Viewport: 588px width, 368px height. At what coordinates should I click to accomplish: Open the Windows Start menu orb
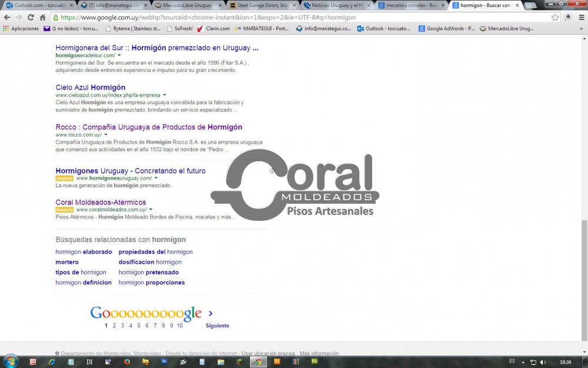pos(11,362)
